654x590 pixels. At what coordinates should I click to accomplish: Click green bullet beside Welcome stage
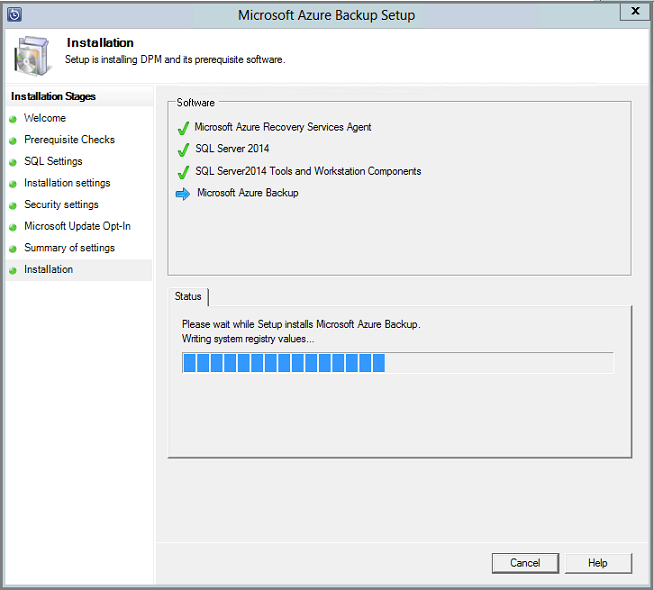13,119
